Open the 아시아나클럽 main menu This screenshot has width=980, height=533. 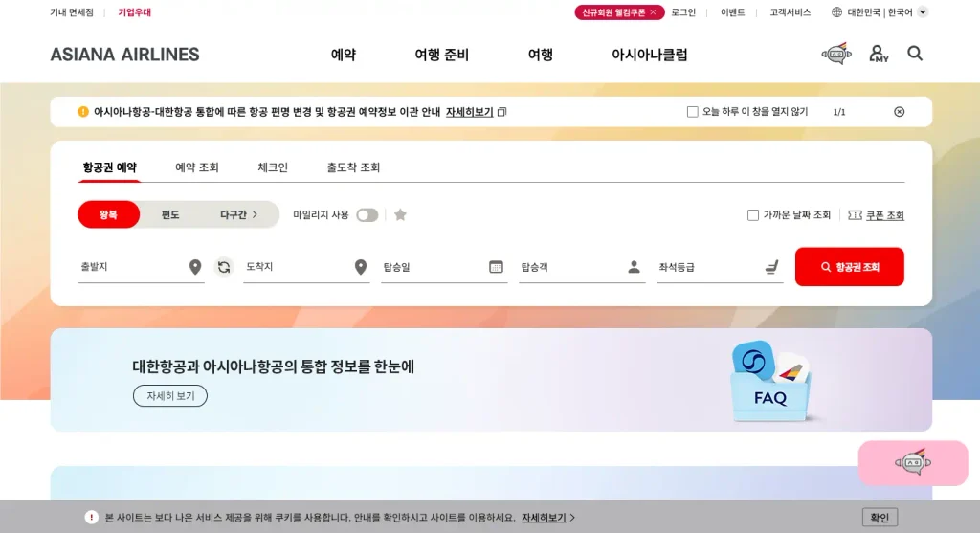(x=650, y=55)
